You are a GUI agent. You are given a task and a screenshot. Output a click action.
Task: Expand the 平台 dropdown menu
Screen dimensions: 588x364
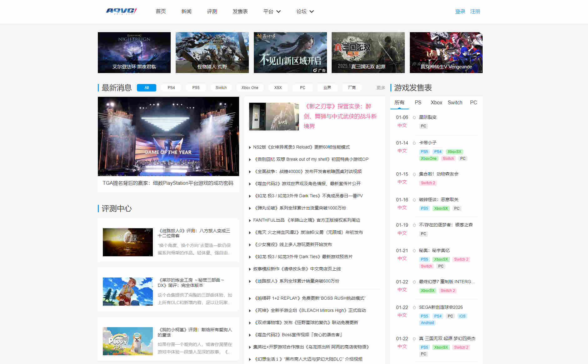coord(272,12)
